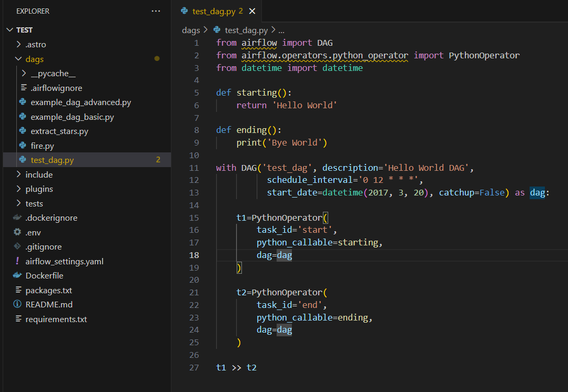
Task: Click the Docker whale icon beside Dockerfile
Action: coord(17,275)
